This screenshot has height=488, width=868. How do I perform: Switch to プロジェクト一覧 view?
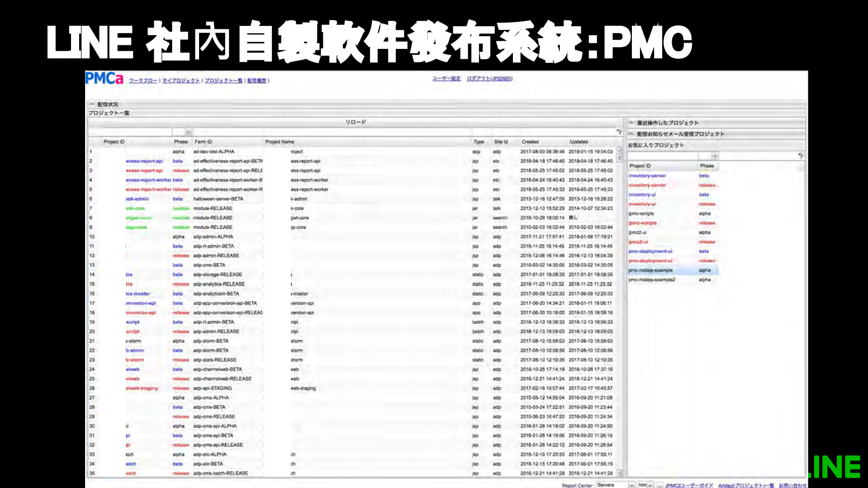tap(223, 80)
